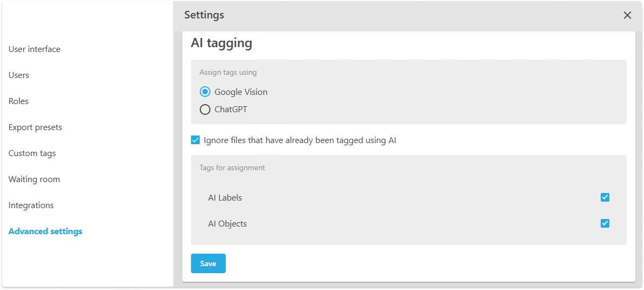Viewport: 644px width, 290px height.
Task: Click the Settings dialog title
Action: point(204,15)
